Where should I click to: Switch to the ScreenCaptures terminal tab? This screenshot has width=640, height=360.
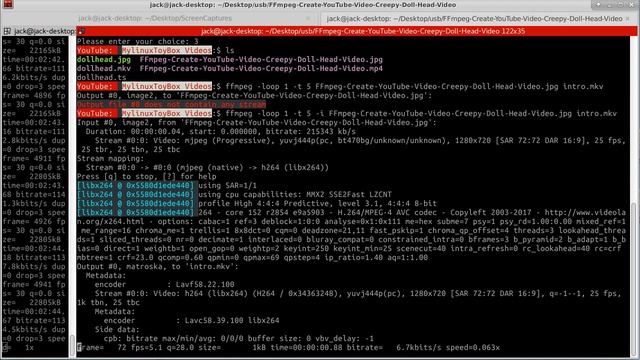click(155, 18)
